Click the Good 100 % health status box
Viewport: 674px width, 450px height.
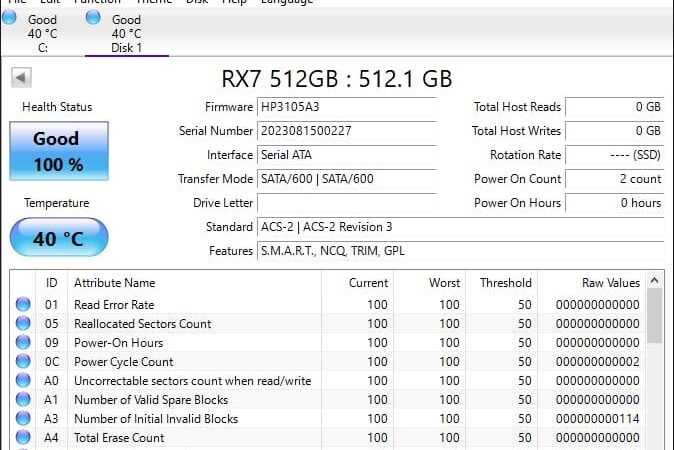58,151
